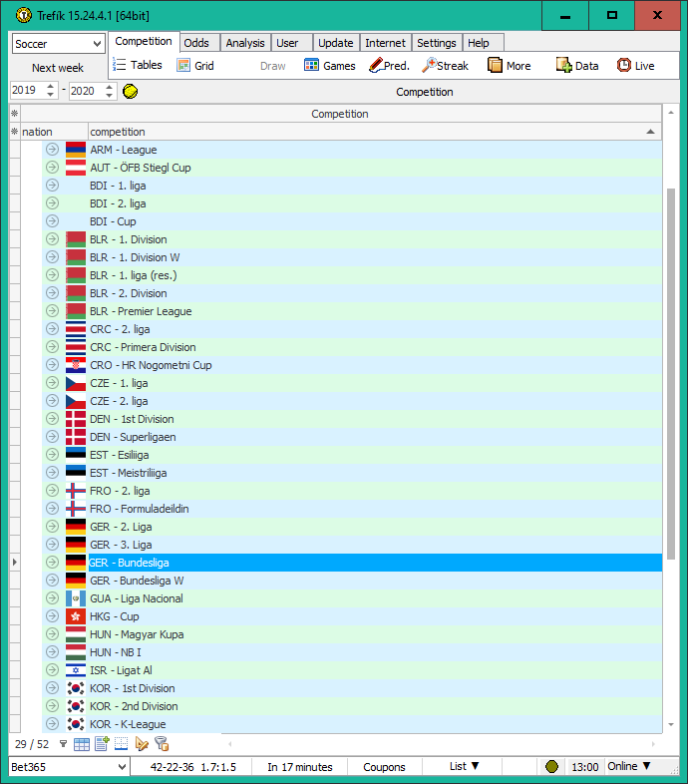Switch to the Odds tab

pos(196,43)
